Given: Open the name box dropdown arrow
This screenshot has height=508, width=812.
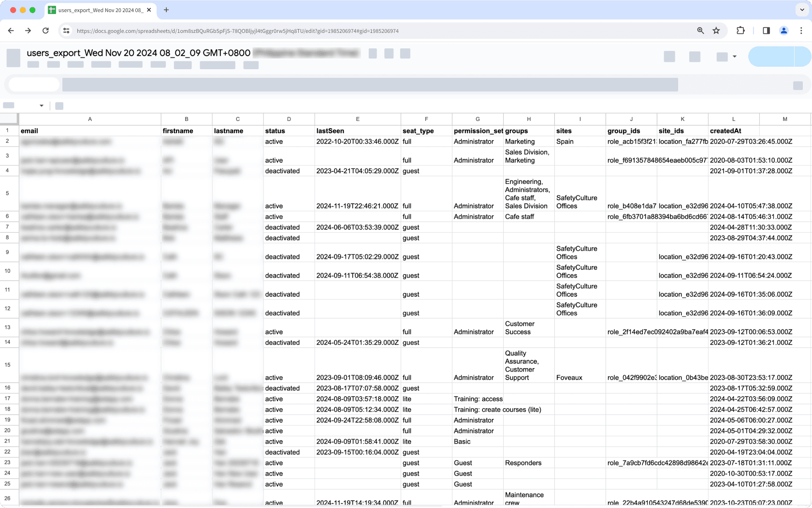Looking at the screenshot, I should [x=41, y=105].
